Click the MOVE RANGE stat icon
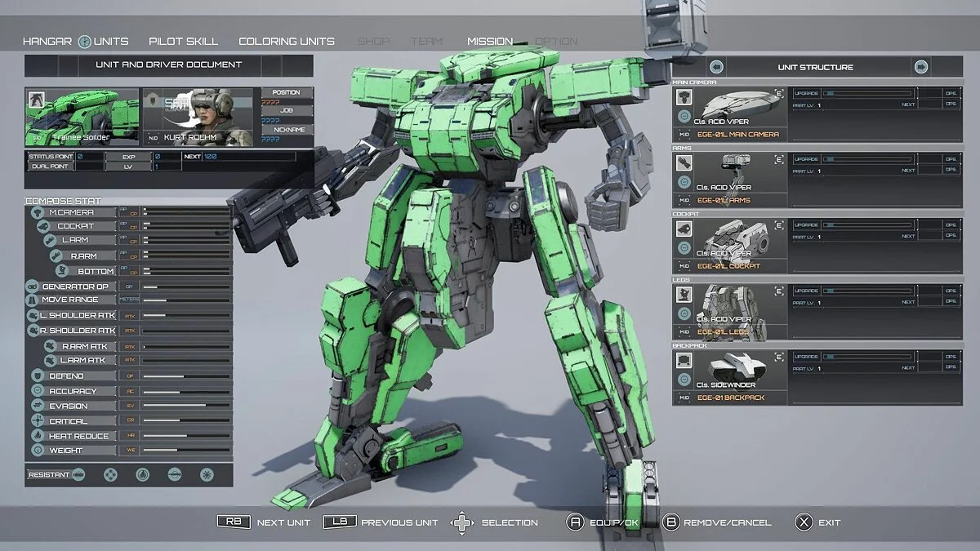The image size is (980, 551). 32,300
